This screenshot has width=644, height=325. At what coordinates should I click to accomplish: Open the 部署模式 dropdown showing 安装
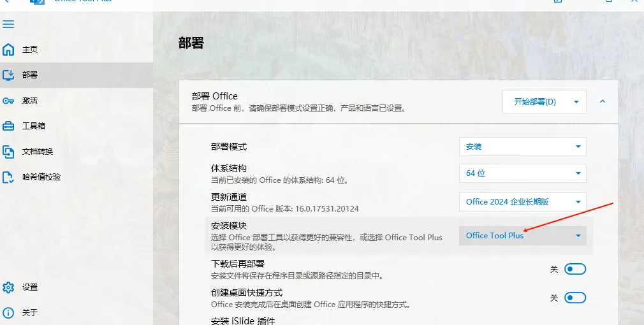coord(522,147)
